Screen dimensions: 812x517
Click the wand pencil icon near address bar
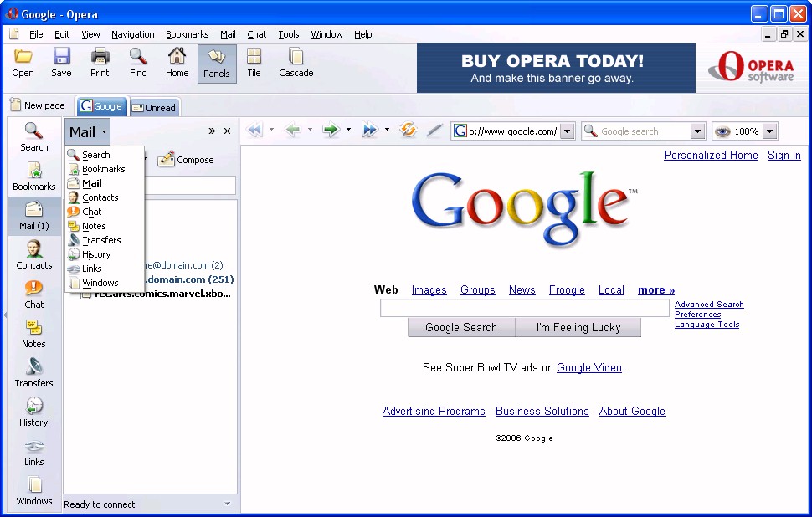(434, 130)
